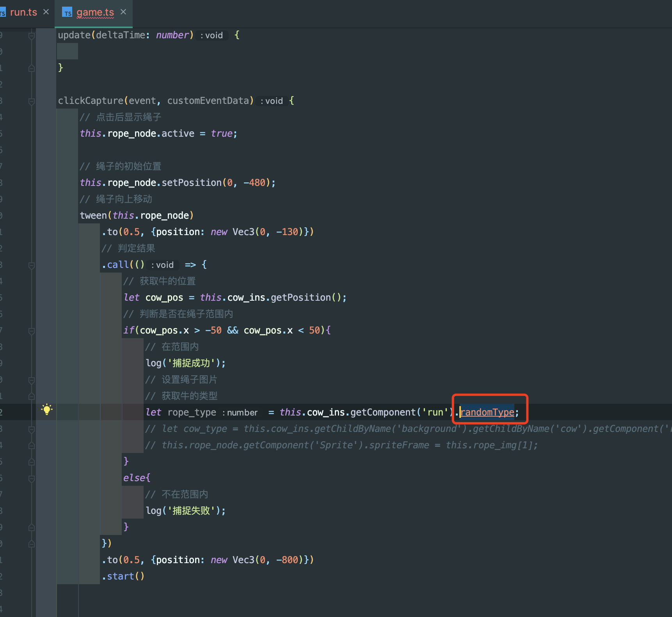This screenshot has height=617, width=672.
Task: Click the comment '// 判断是否在绳子范围内'
Action: pyautogui.click(x=178, y=314)
